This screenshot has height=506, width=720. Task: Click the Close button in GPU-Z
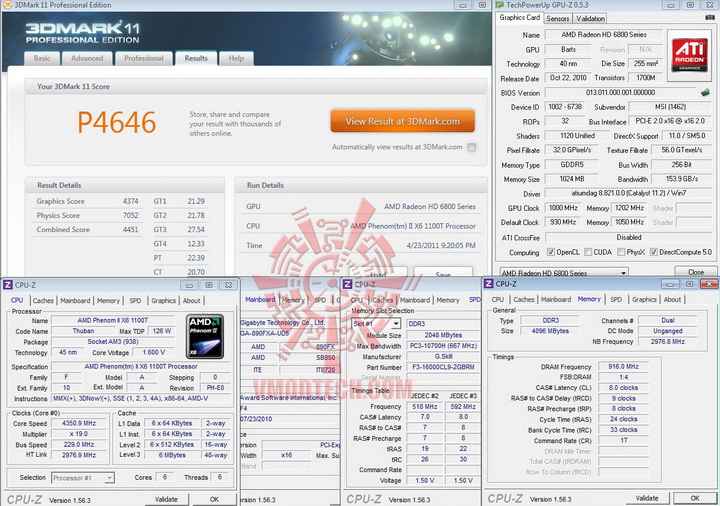pyautogui.click(x=696, y=272)
